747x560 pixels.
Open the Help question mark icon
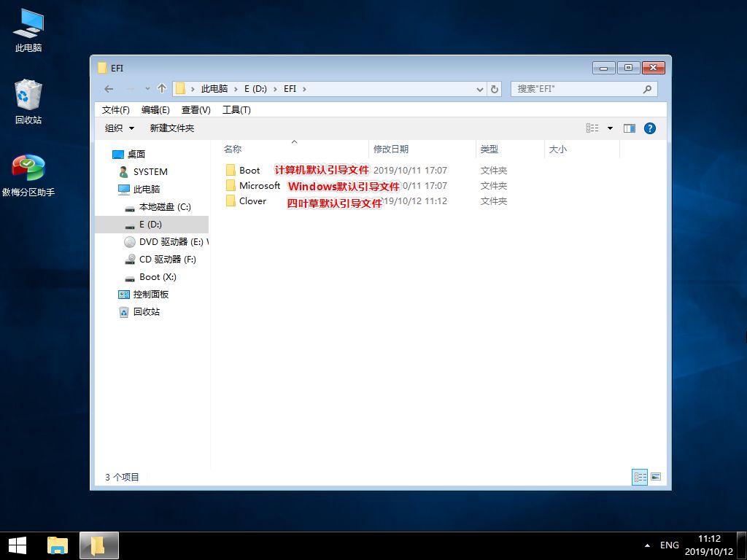click(649, 128)
